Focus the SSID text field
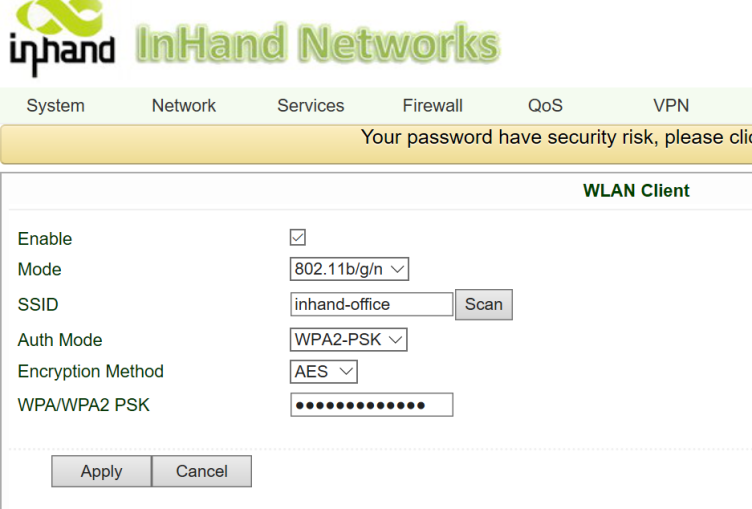The width and height of the screenshot is (752, 509). point(371,304)
